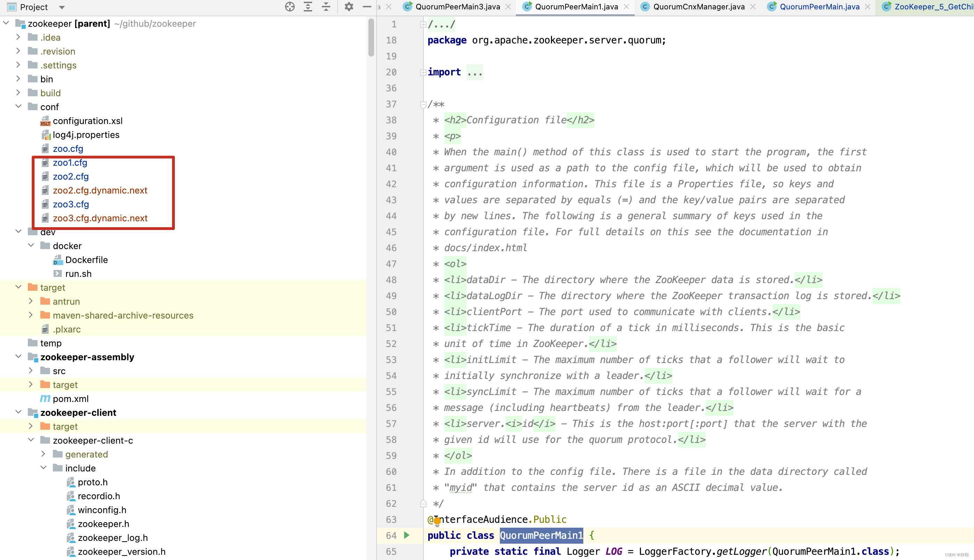Viewport: 974px width, 560px height.
Task: Unfold the collapsed header comment on line 1
Action: point(423,25)
